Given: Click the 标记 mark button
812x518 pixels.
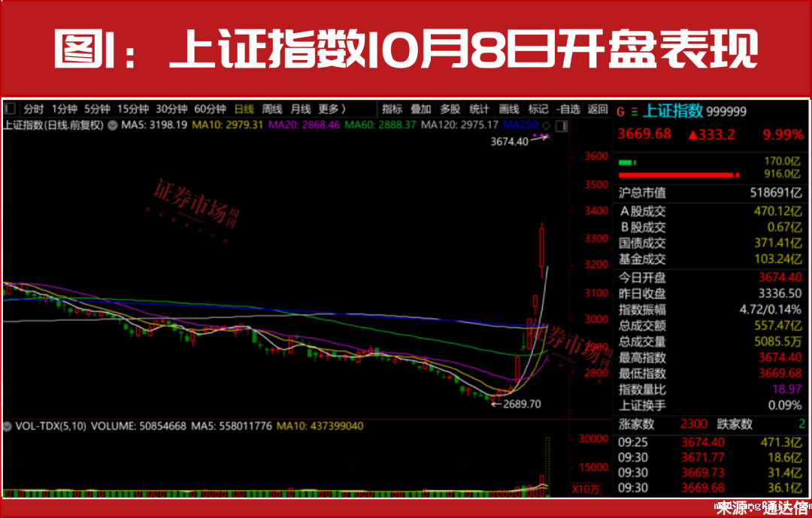Looking at the screenshot, I should [538, 109].
